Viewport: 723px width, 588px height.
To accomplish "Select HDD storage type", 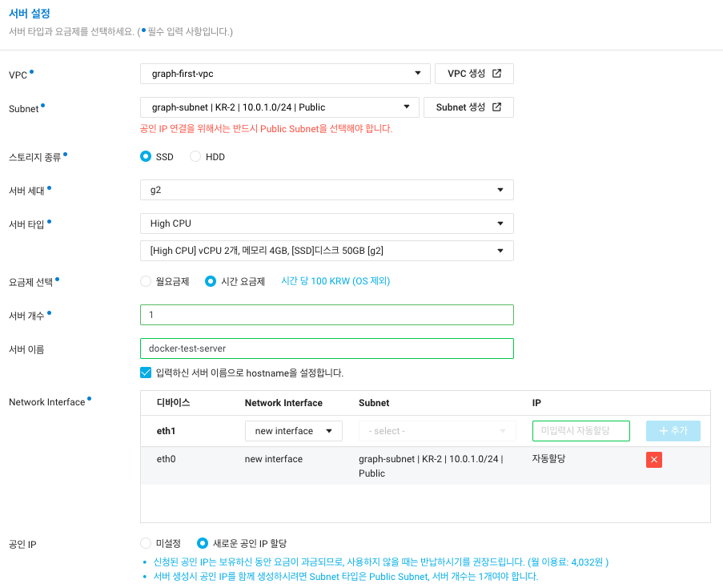I will pyautogui.click(x=195, y=156).
